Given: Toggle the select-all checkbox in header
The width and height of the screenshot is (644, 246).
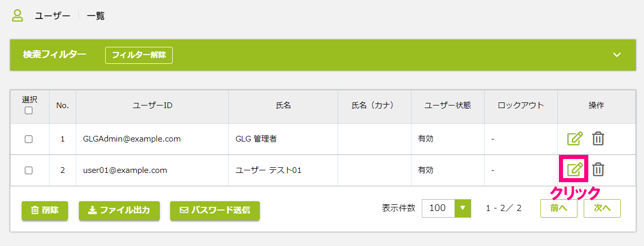Looking at the screenshot, I should 29,110.
